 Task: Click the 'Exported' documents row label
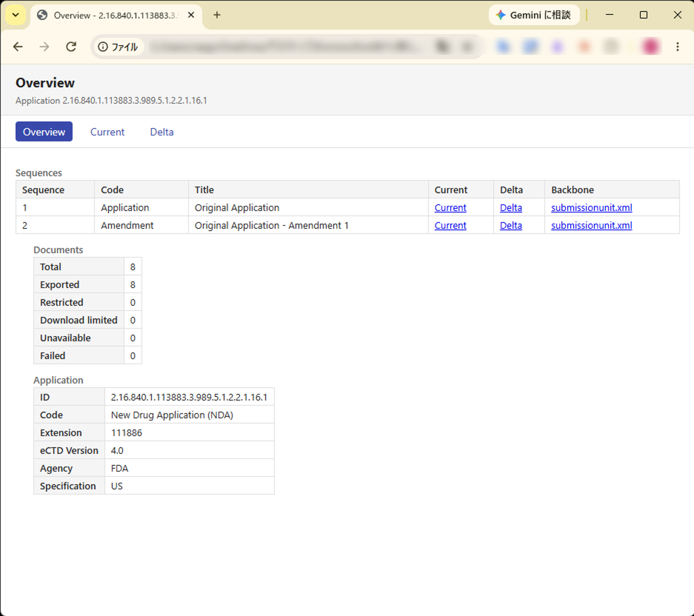click(x=59, y=285)
